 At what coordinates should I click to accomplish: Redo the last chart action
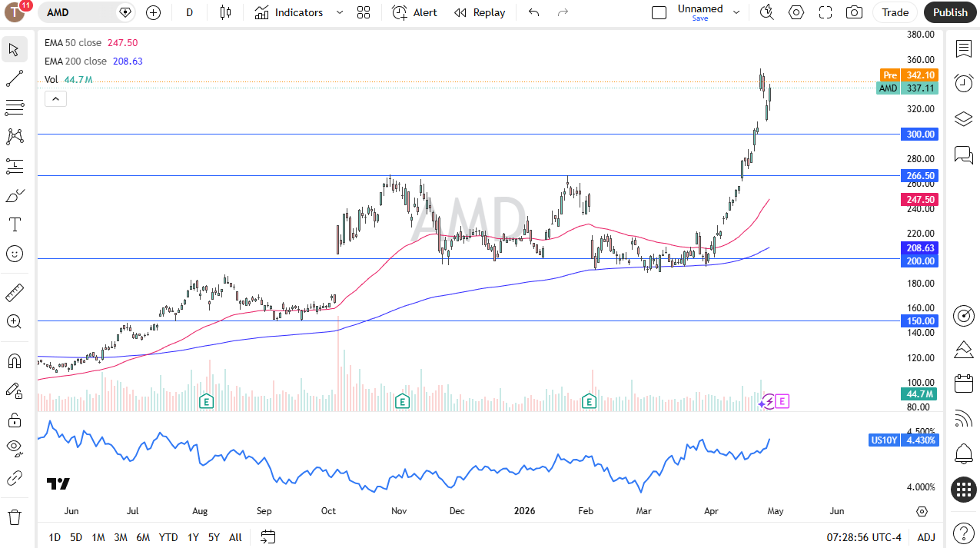[x=563, y=12]
